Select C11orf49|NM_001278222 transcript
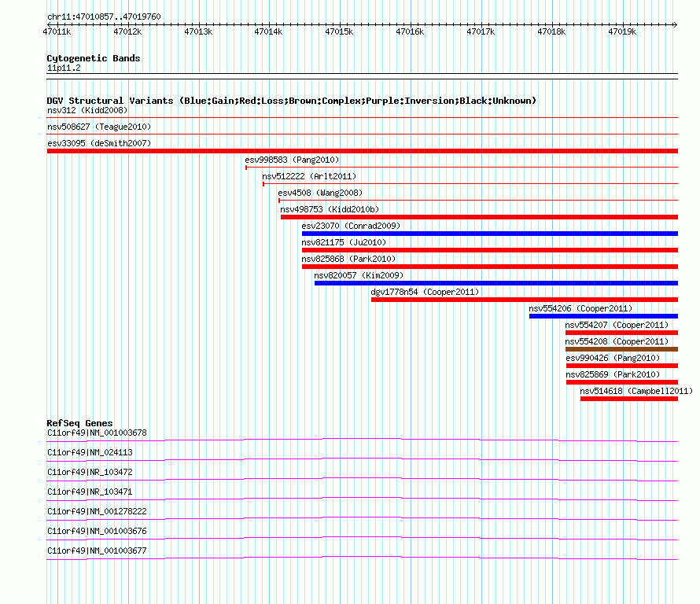 pos(97,512)
